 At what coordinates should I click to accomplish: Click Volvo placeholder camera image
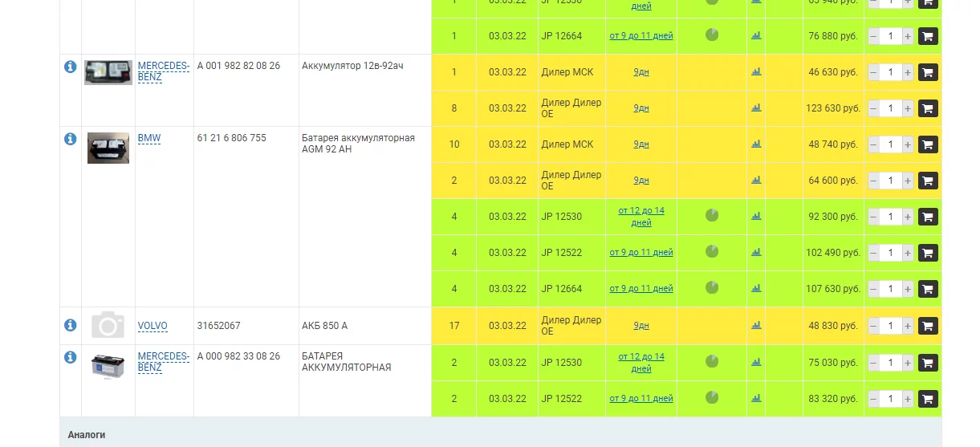click(x=108, y=326)
